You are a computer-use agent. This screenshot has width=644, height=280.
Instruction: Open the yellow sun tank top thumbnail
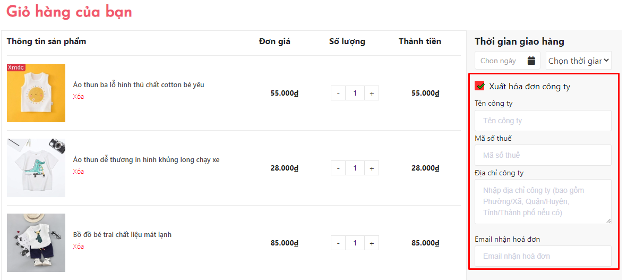(x=36, y=93)
